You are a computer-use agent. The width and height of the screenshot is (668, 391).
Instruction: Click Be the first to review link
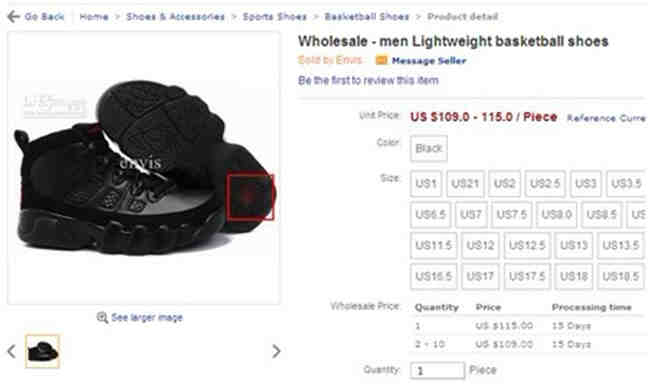pos(368,80)
